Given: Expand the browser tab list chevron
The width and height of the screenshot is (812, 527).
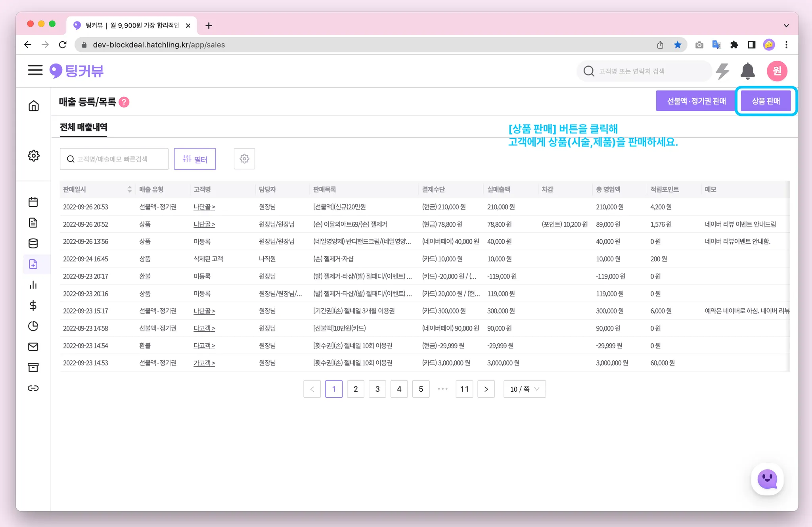Looking at the screenshot, I should [x=786, y=25].
